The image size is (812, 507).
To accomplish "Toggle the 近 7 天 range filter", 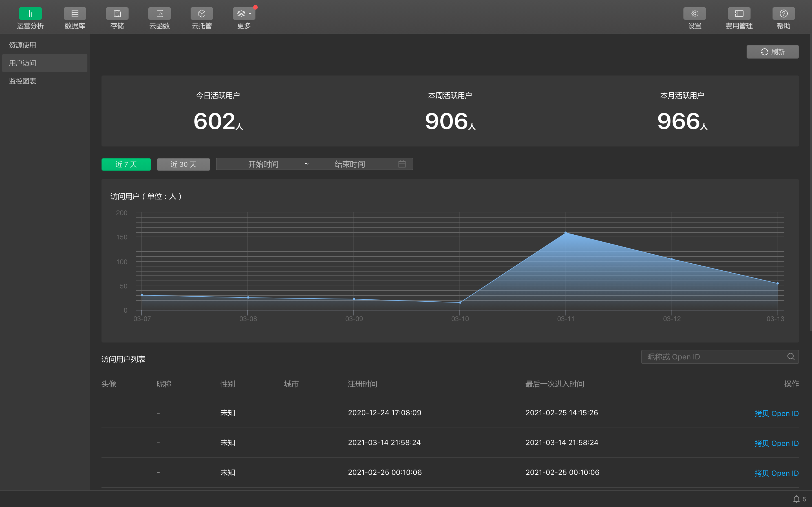I will coord(126,164).
